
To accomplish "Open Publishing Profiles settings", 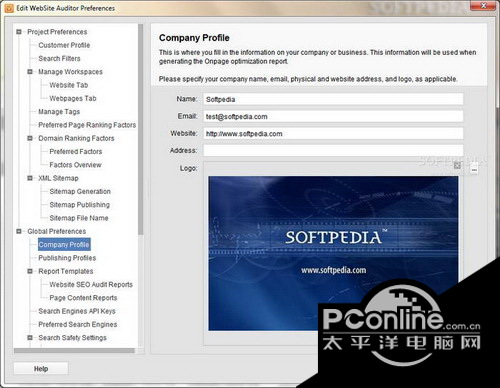I will click(67, 258).
